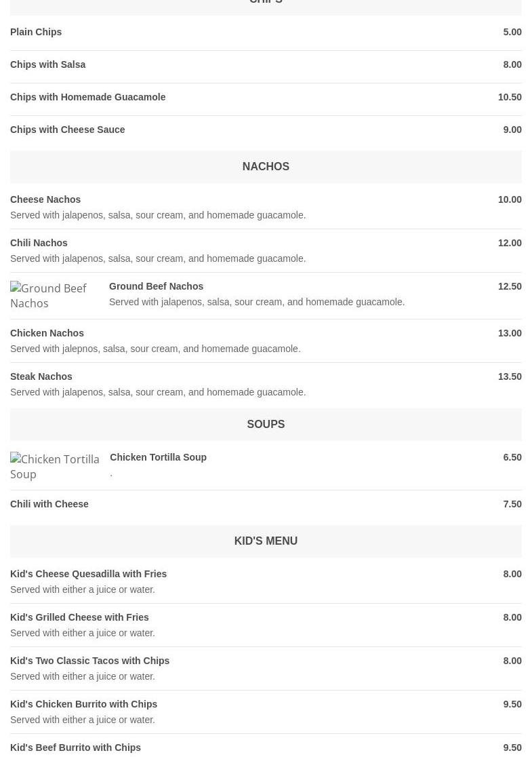Select Kid's Cheese Quesadilla with Fries
This screenshot has width=532, height=757.
tap(88, 574)
